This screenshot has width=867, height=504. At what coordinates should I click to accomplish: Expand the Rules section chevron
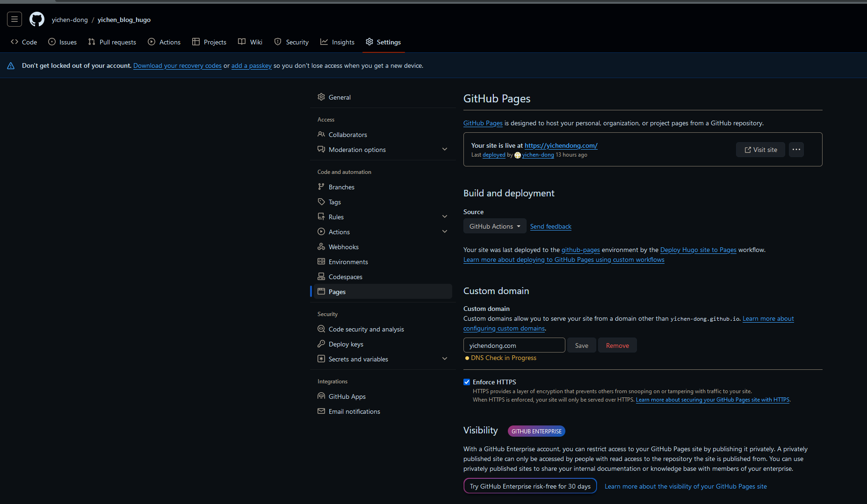pos(445,216)
